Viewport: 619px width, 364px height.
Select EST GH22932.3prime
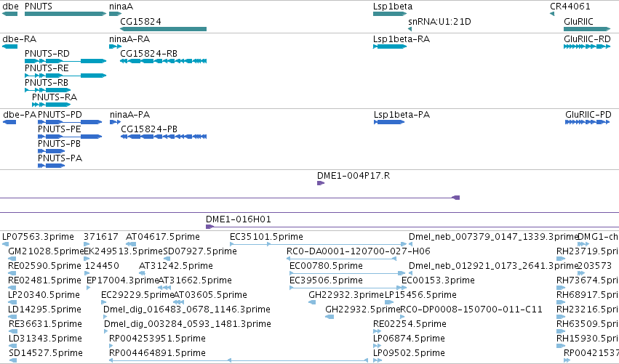(x=346, y=295)
